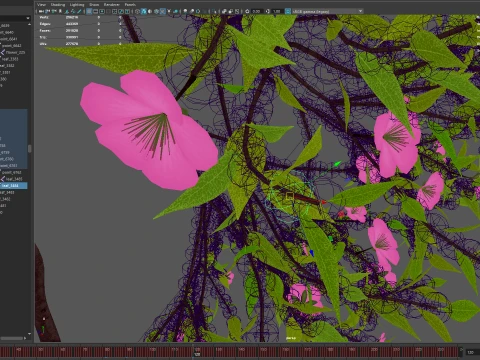This screenshot has width=480, height=360.
Task: Open the Panels menu
Action: point(130,5)
